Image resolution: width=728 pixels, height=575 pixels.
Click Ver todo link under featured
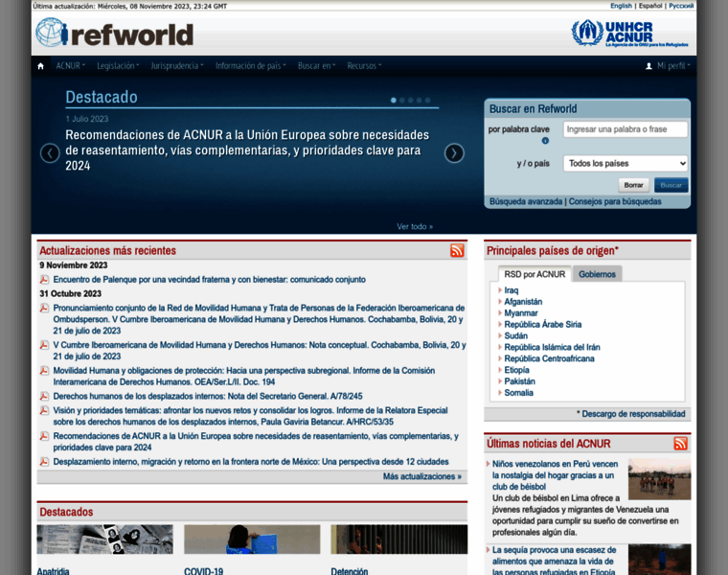pyautogui.click(x=415, y=227)
